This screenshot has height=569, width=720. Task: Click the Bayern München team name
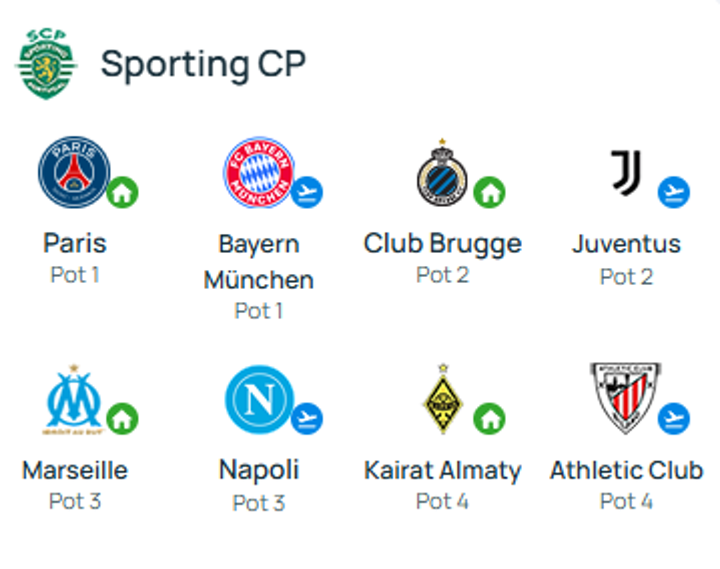[x=258, y=261]
